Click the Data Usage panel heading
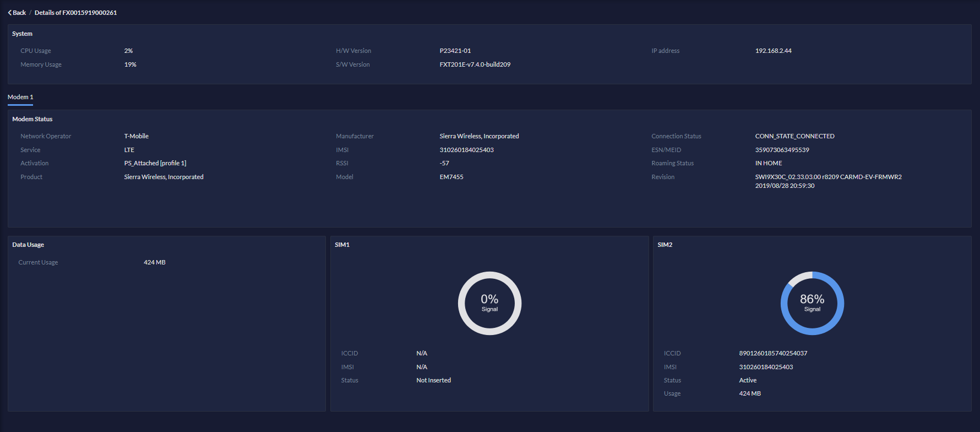980x432 pixels. pos(28,245)
